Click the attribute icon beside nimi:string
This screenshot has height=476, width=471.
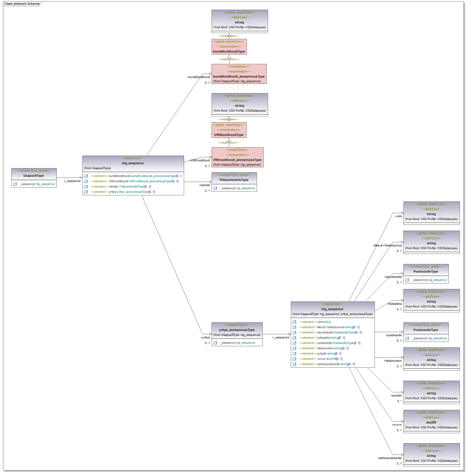click(294, 322)
